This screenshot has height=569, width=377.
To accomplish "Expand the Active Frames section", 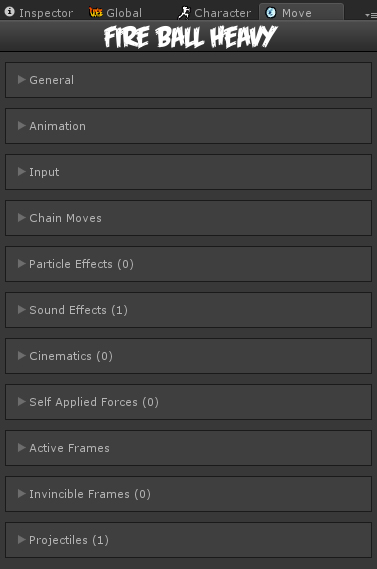I will [x=188, y=448].
